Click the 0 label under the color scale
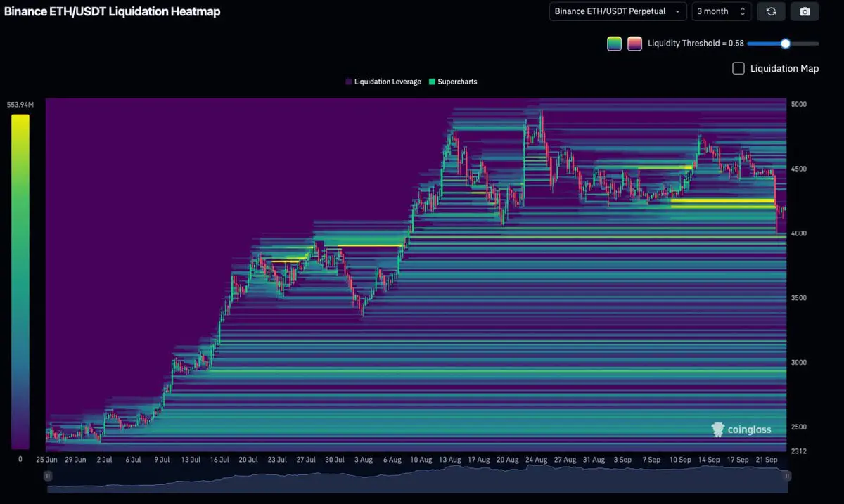Image resolution: width=844 pixels, height=504 pixels. pyautogui.click(x=20, y=459)
